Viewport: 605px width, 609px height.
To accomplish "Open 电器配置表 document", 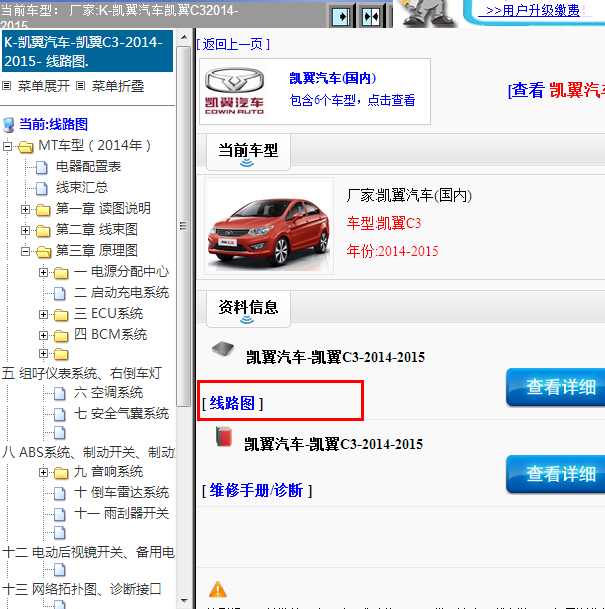I will [x=89, y=167].
